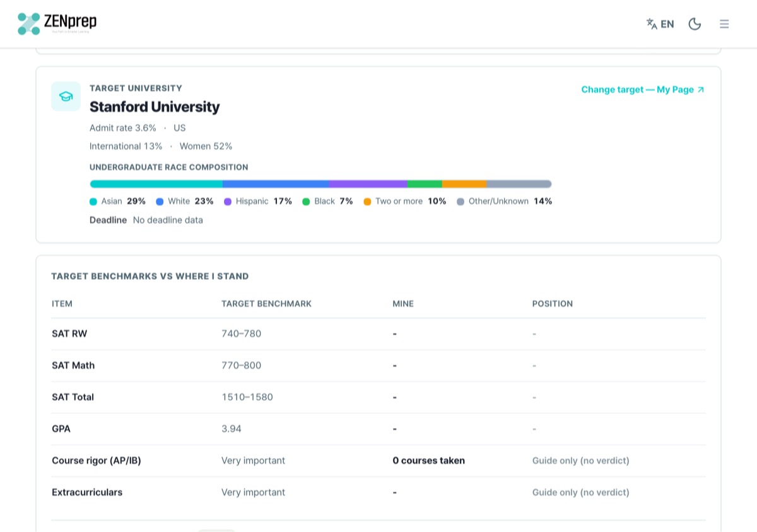Click the Black green bar segment
757x532 pixels.
(425, 184)
